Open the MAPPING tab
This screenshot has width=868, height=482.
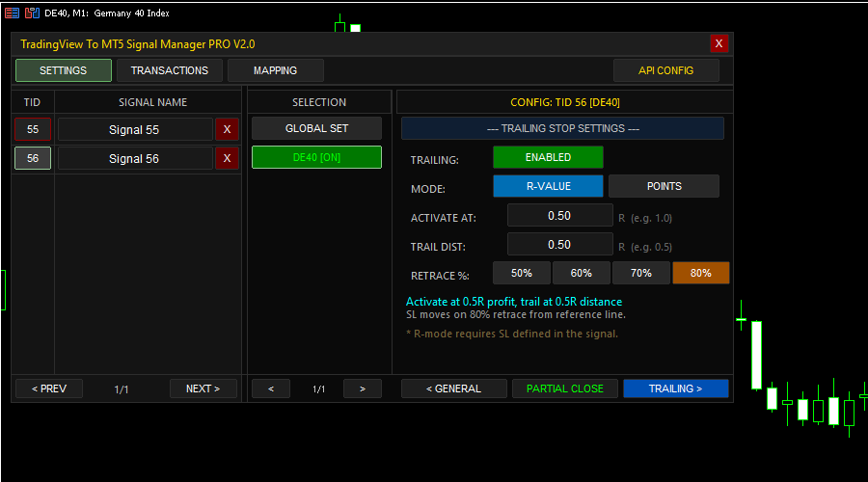[275, 70]
